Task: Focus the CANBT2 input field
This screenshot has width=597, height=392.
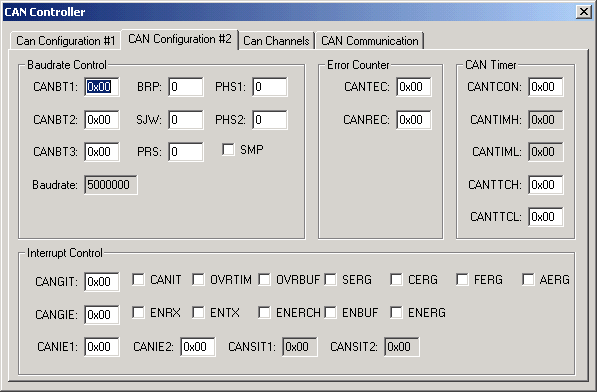Action: [x=102, y=120]
